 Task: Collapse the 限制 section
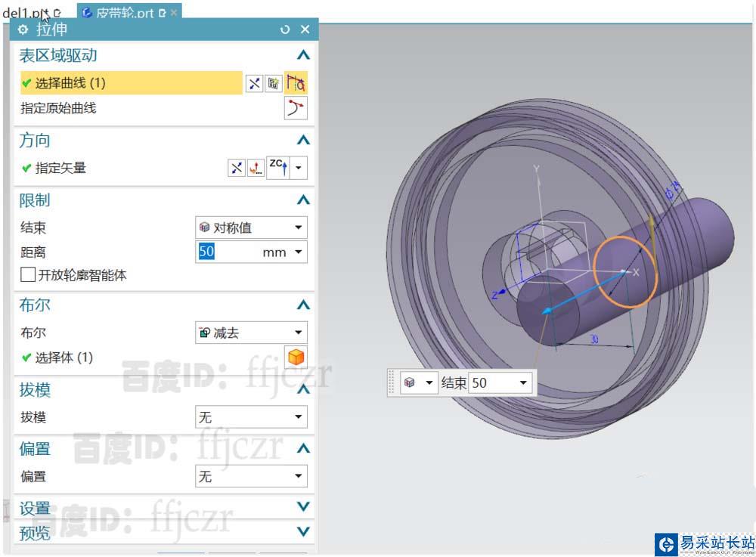click(x=303, y=200)
